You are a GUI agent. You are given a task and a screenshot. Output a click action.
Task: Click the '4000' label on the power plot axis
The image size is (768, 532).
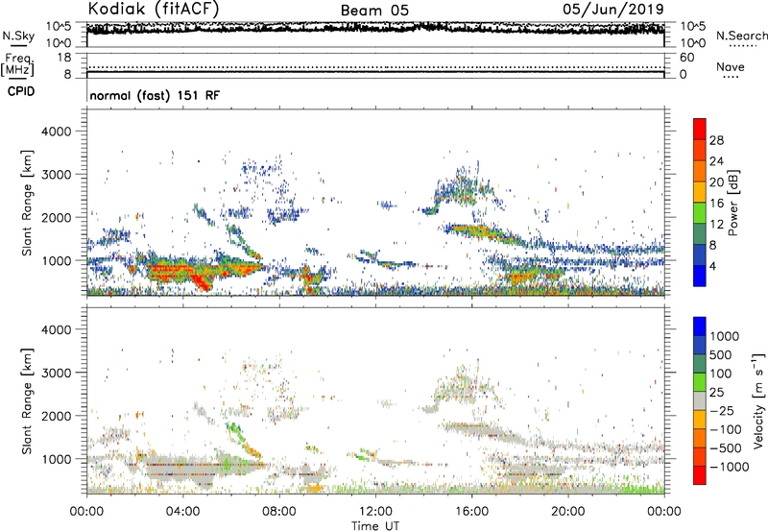click(x=56, y=132)
